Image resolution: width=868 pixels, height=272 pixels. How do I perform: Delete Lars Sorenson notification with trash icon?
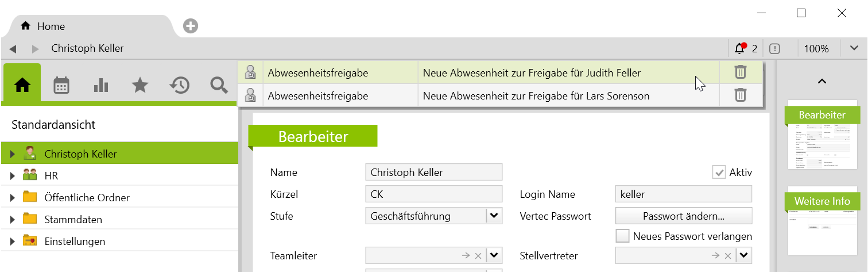741,95
